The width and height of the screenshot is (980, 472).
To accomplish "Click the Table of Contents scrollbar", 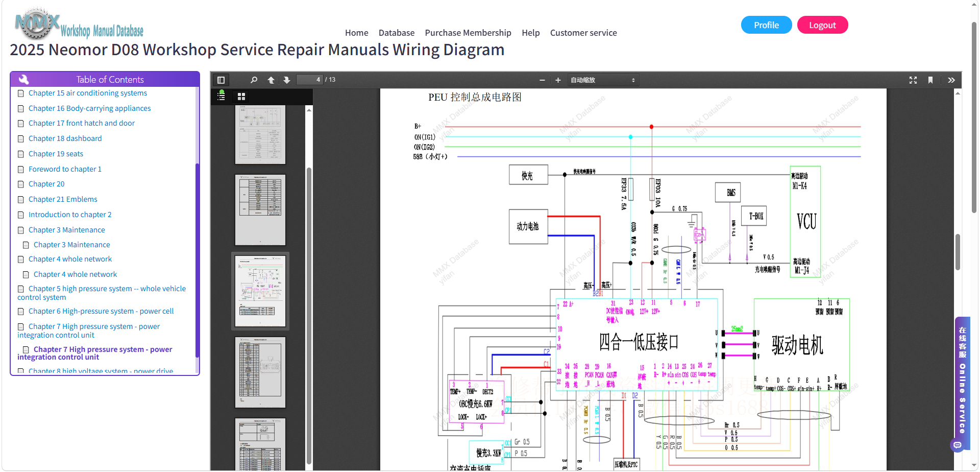I will pyautogui.click(x=197, y=261).
